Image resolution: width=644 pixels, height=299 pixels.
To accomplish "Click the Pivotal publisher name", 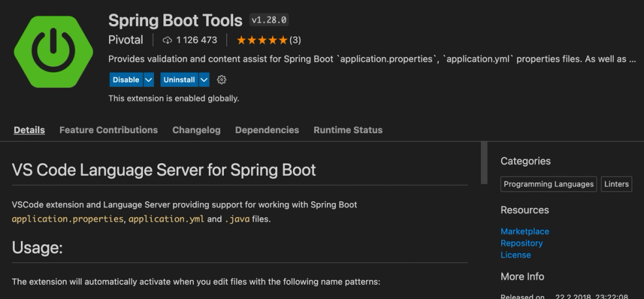I will tap(125, 40).
